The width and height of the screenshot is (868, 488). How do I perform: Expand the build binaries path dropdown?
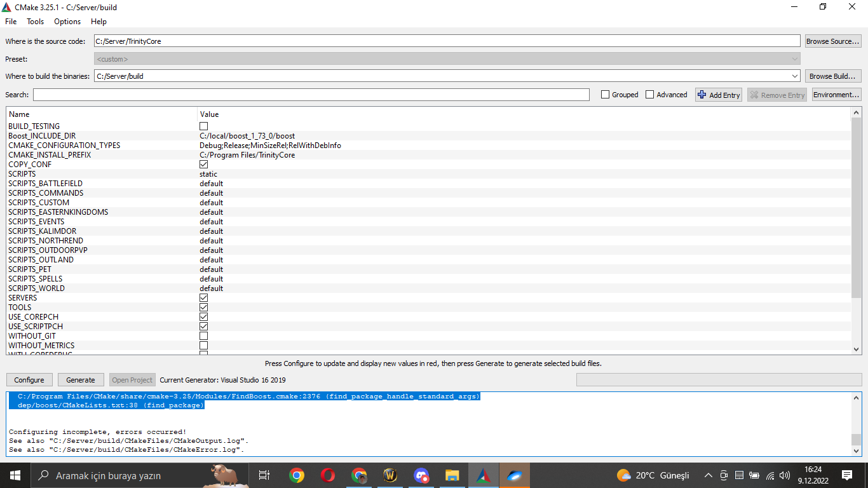point(795,76)
